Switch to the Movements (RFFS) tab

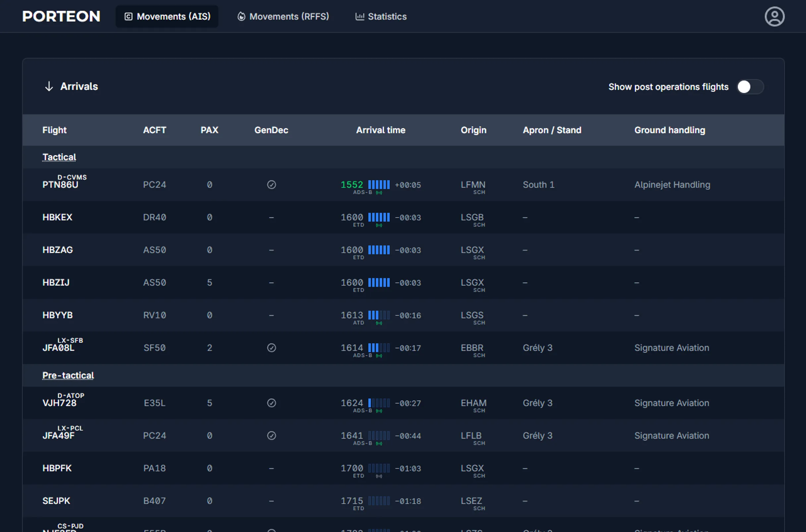[284, 16]
